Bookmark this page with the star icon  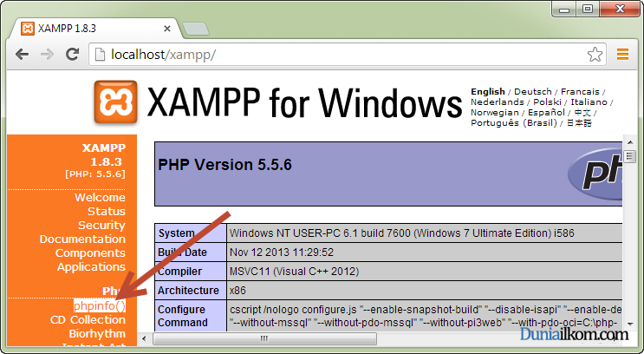(595, 55)
